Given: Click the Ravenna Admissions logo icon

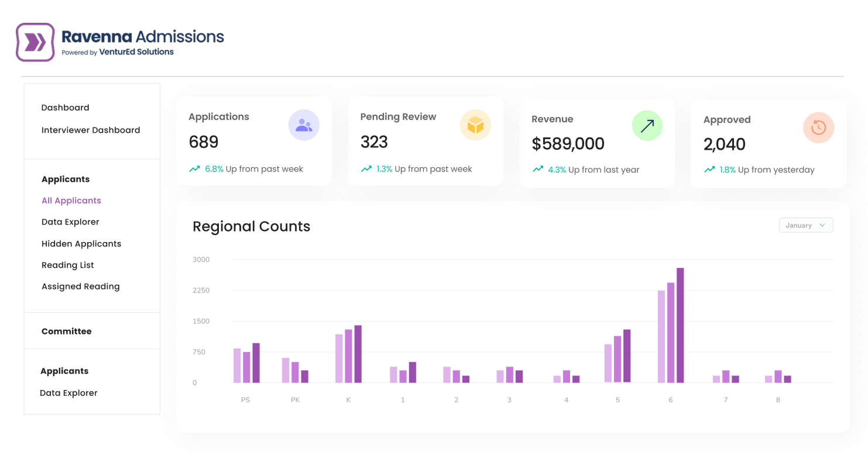Looking at the screenshot, I should pos(35,42).
